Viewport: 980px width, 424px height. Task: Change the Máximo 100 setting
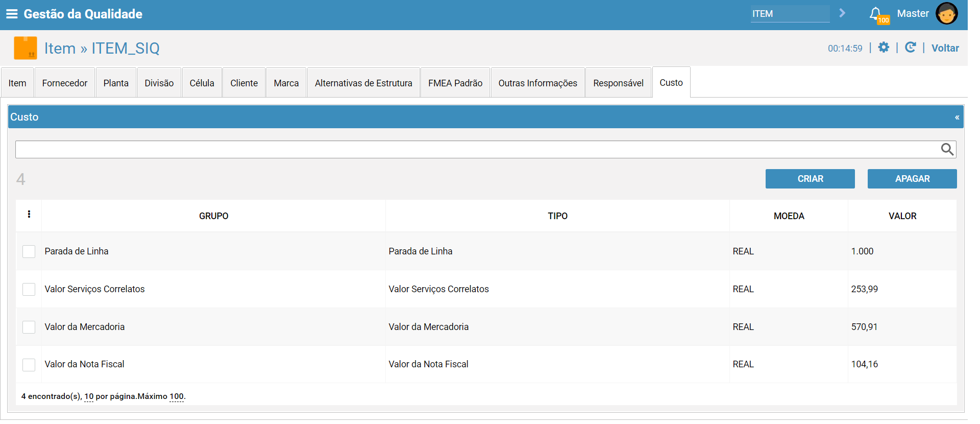[177, 396]
